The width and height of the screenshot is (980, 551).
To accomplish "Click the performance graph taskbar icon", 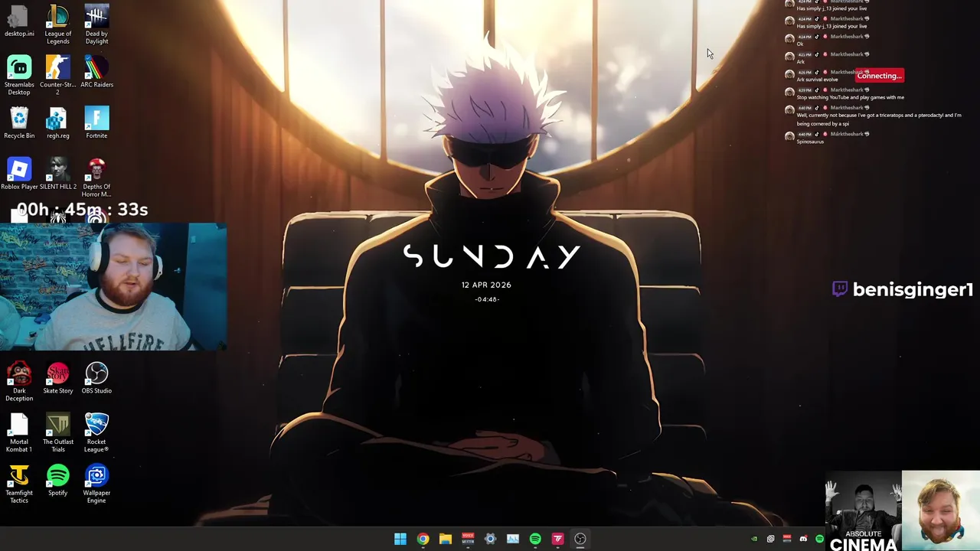I will pos(513,539).
